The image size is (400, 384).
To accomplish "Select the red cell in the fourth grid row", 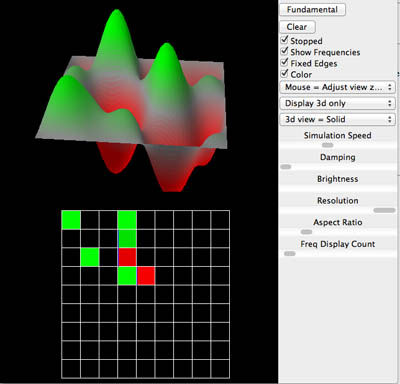I will (146, 276).
